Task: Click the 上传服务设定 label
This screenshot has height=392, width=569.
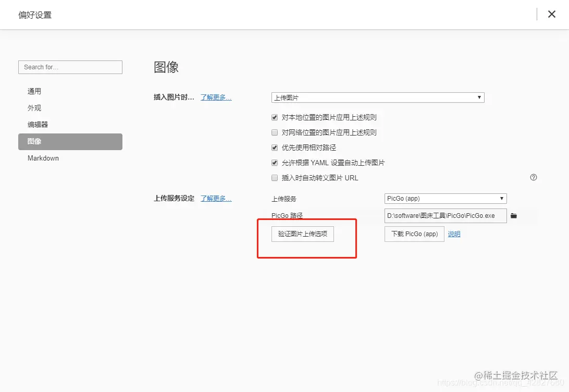Action: 174,199
